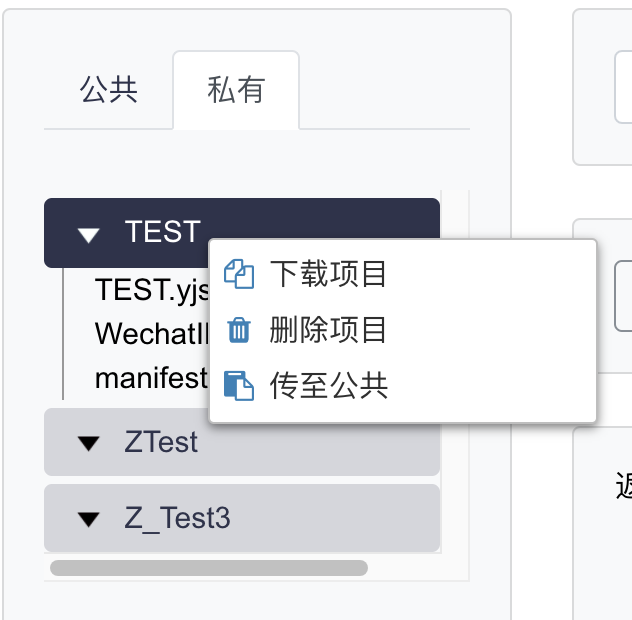This screenshot has width=632, height=620.
Task: Select the Z_Test3 project label
Action: coord(177,519)
